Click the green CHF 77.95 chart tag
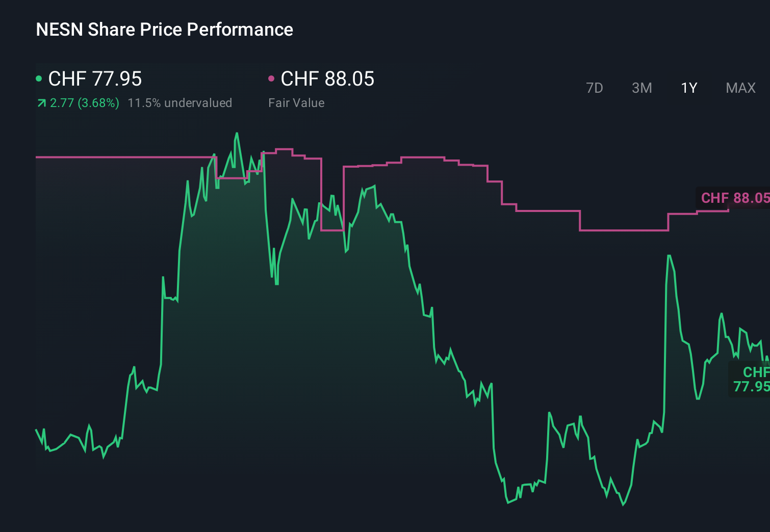This screenshot has height=532, width=770. (750, 379)
